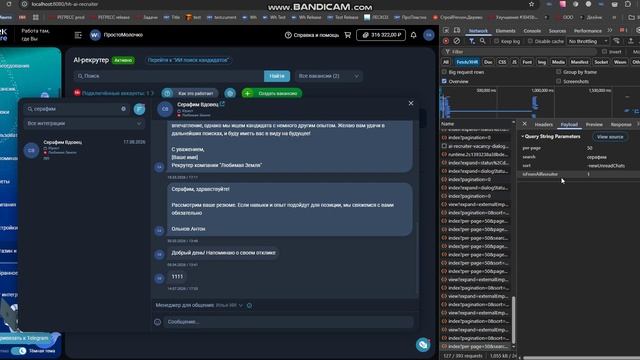The width and height of the screenshot is (640, 360).
Task: Change the Менеджер для общения selector
Action: tap(229, 305)
